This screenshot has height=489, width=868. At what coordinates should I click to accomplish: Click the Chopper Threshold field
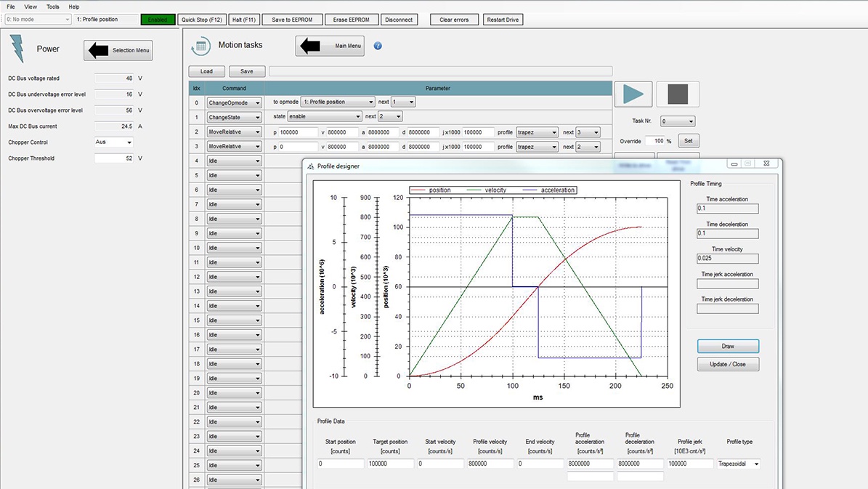(x=114, y=158)
